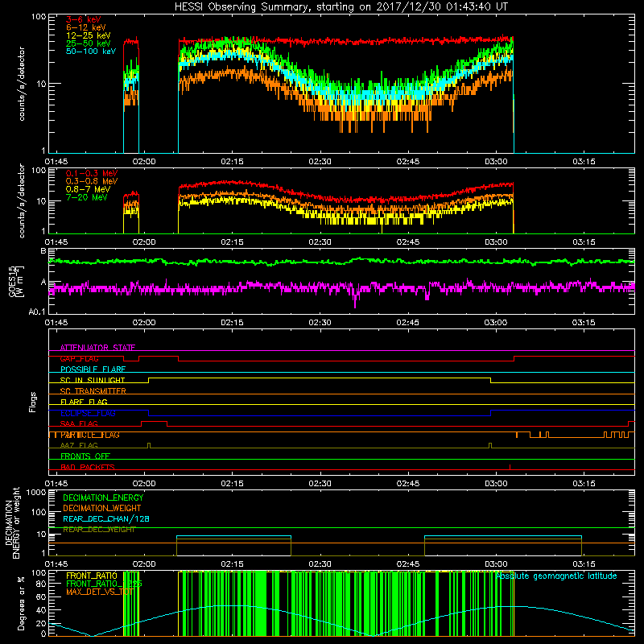Select the "SAA_FLAG" label

tap(79, 423)
